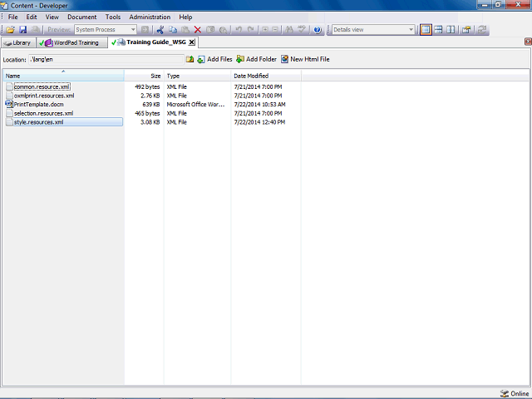Click the up one folder icon
This screenshot has width=532, height=399.
tap(190, 59)
